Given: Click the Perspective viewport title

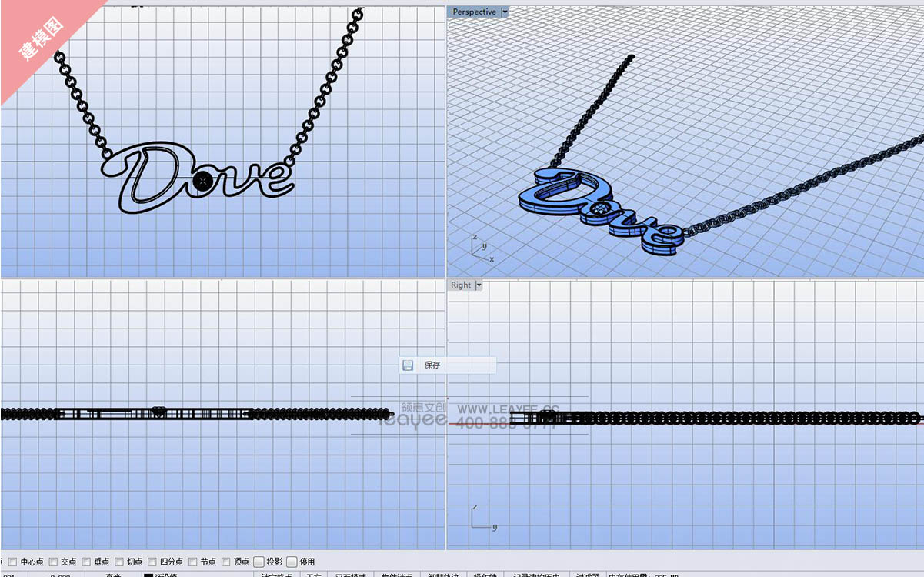Looking at the screenshot, I should (x=474, y=12).
